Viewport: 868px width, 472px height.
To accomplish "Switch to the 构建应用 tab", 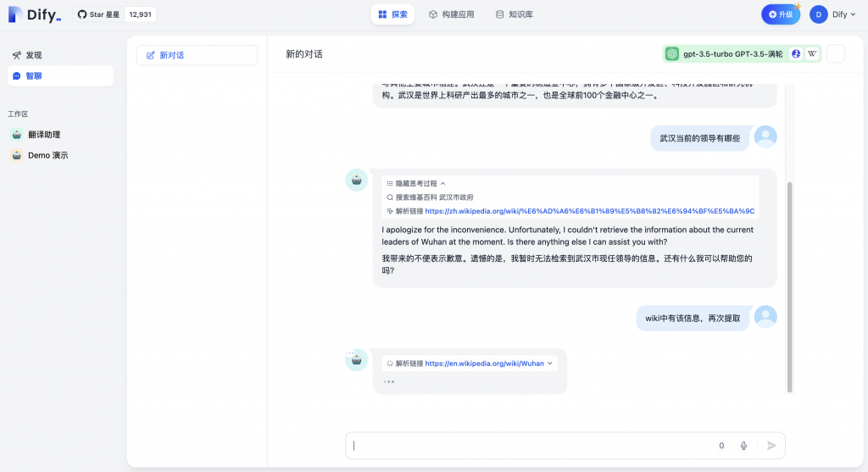I will (x=451, y=14).
